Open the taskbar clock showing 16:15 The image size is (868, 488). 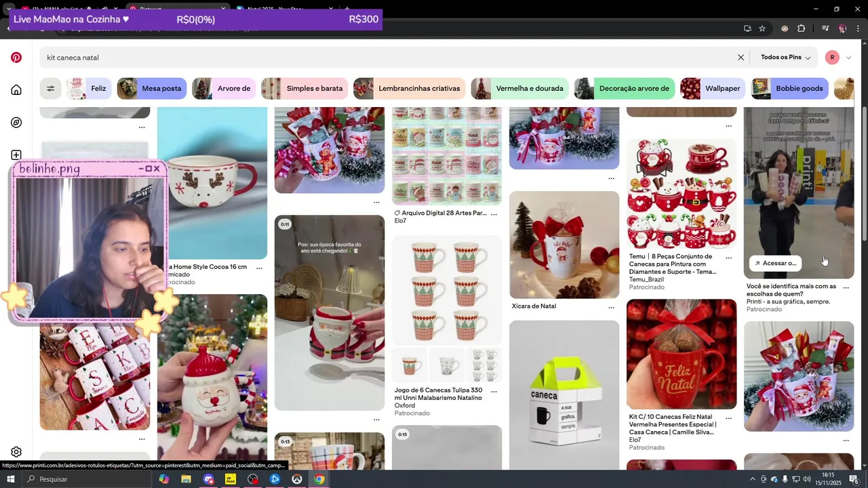(828, 479)
